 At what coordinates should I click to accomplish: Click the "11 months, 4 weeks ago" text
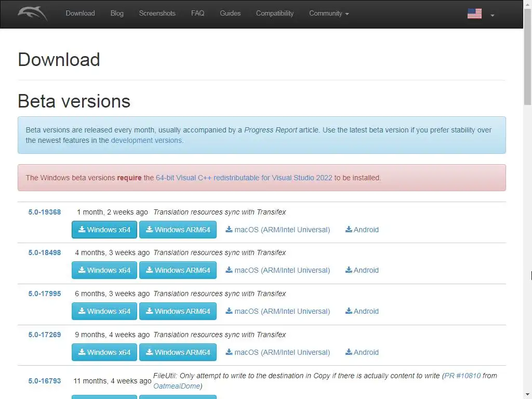click(x=112, y=381)
